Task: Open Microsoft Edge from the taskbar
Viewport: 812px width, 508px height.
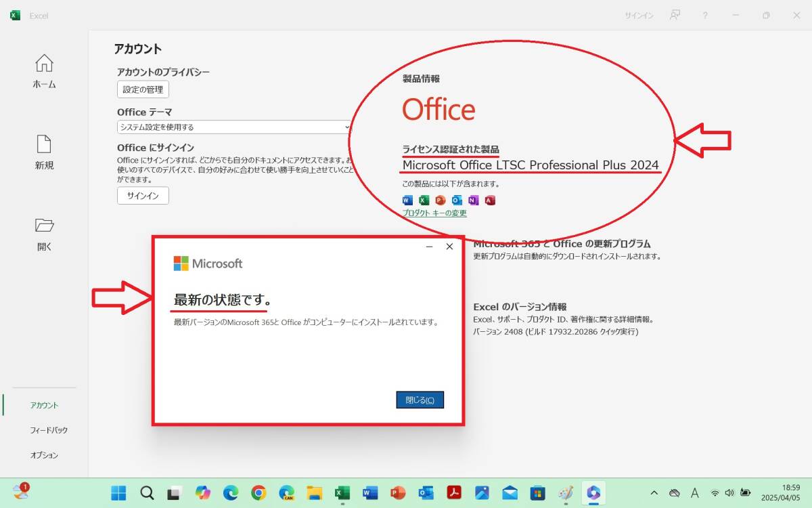Action: point(231,492)
